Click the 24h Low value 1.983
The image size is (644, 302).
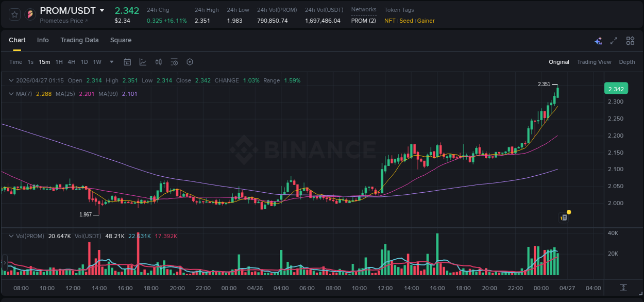tap(234, 21)
